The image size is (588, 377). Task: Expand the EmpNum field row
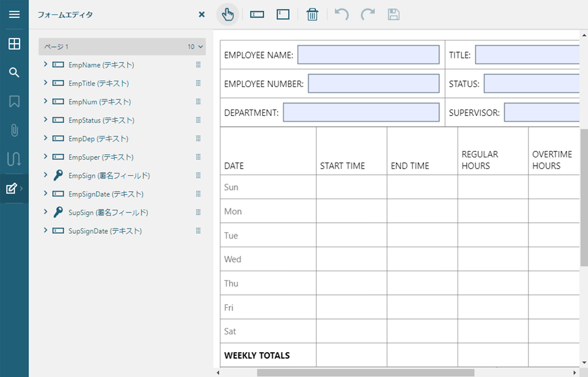pos(46,101)
